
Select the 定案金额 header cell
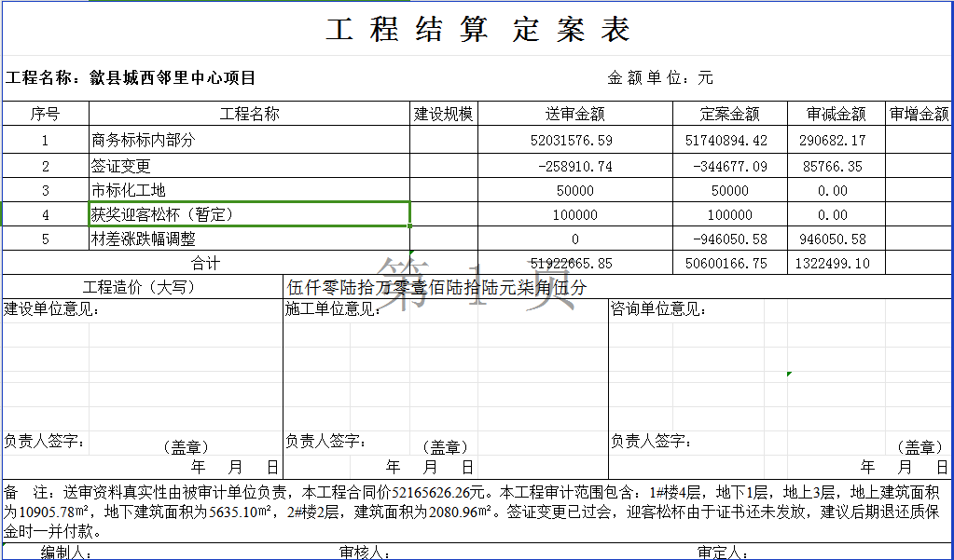point(729,115)
